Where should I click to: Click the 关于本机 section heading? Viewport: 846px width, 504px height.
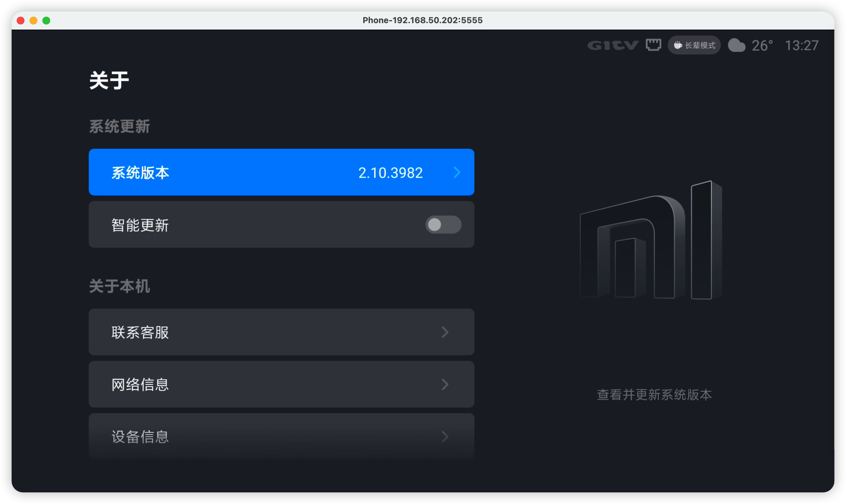[119, 286]
